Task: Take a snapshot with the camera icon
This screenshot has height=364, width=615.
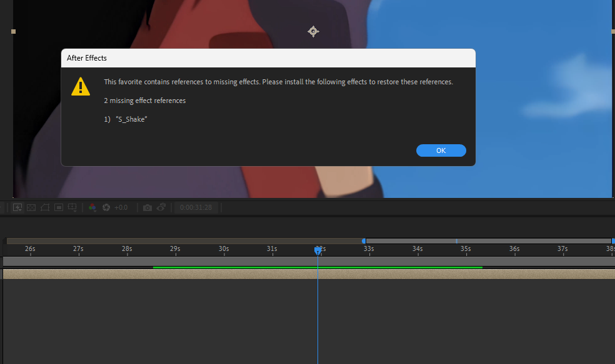Action: [x=147, y=207]
